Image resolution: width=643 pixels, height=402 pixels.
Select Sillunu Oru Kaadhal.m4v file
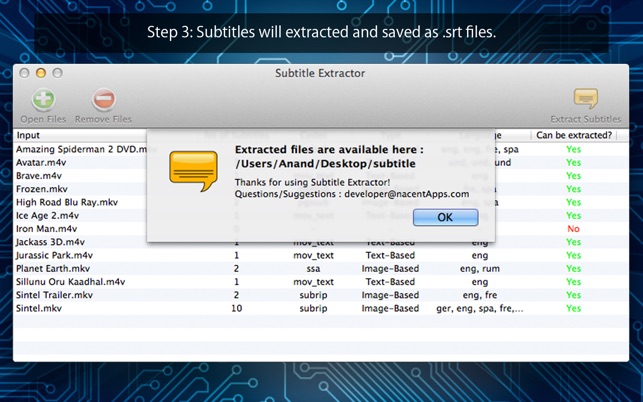tap(71, 282)
